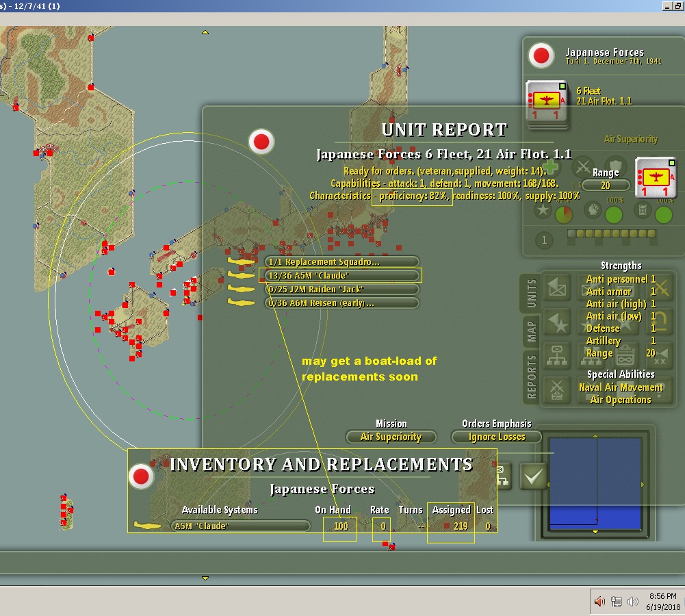
Task: Click map scroll-down arrow at bottom edge
Action: coord(205,578)
